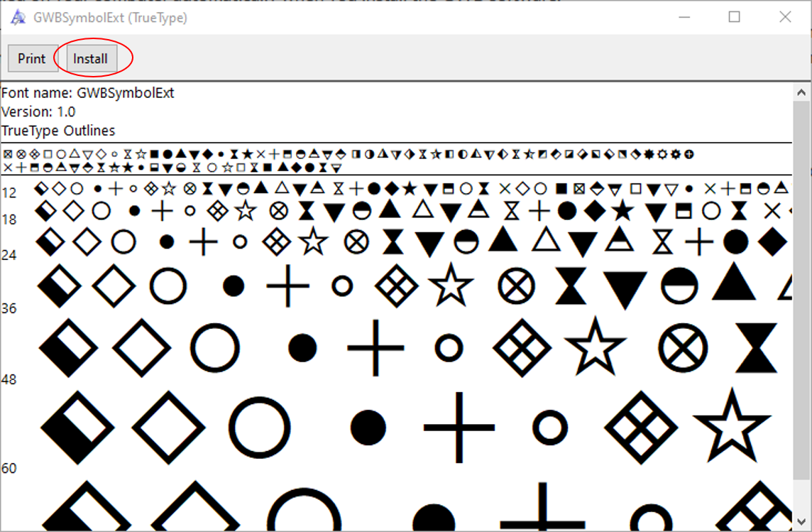Select the 'Version: 1.0' text
The image size is (812, 532).
(x=38, y=112)
